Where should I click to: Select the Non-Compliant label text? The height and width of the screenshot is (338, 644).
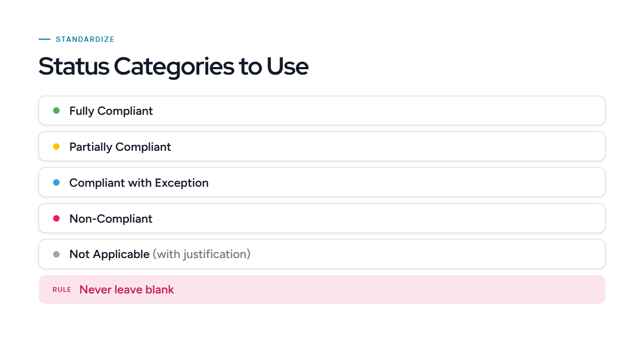(x=111, y=219)
